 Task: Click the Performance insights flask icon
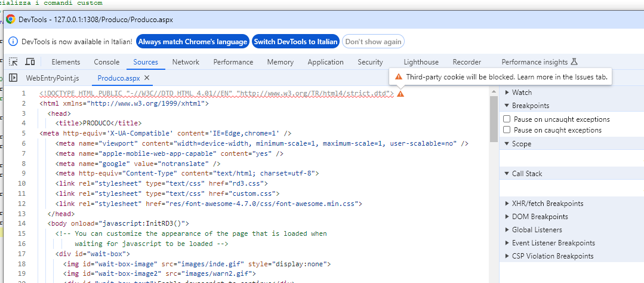pos(574,62)
